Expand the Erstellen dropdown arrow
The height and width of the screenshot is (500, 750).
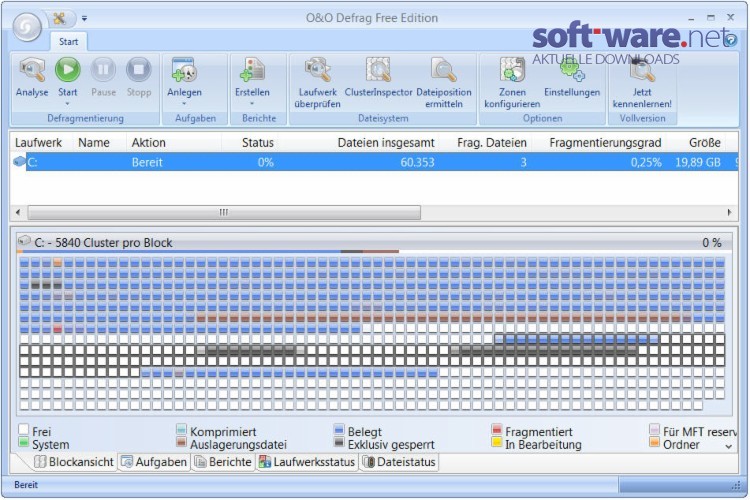pyautogui.click(x=252, y=104)
